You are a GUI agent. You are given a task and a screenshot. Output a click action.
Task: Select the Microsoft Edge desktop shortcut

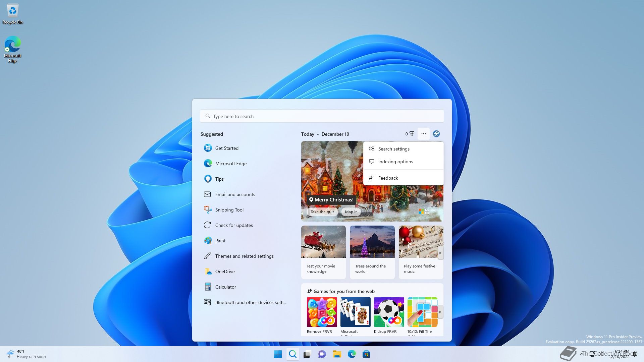(x=12, y=49)
